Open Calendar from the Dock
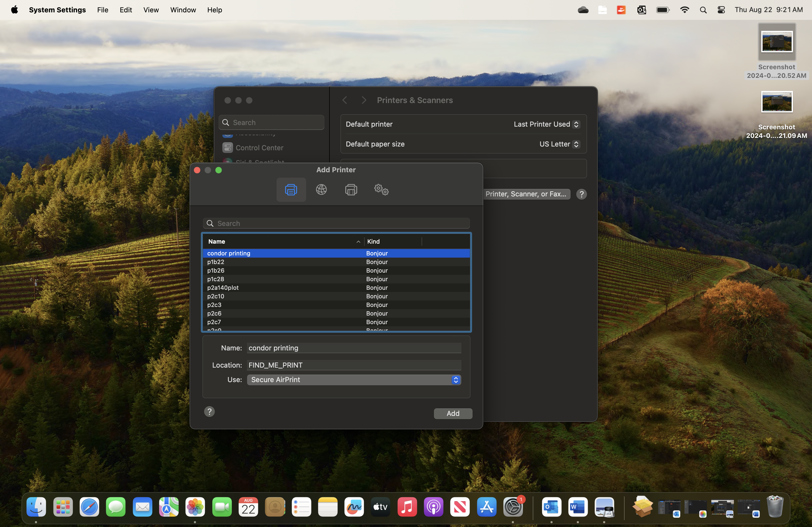Image resolution: width=812 pixels, height=527 pixels. (x=248, y=507)
